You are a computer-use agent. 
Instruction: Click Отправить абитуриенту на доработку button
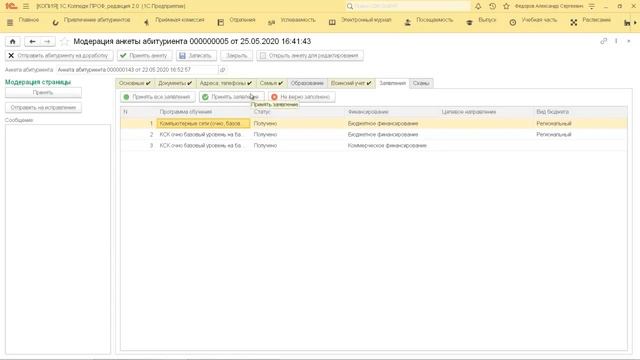coord(59,56)
